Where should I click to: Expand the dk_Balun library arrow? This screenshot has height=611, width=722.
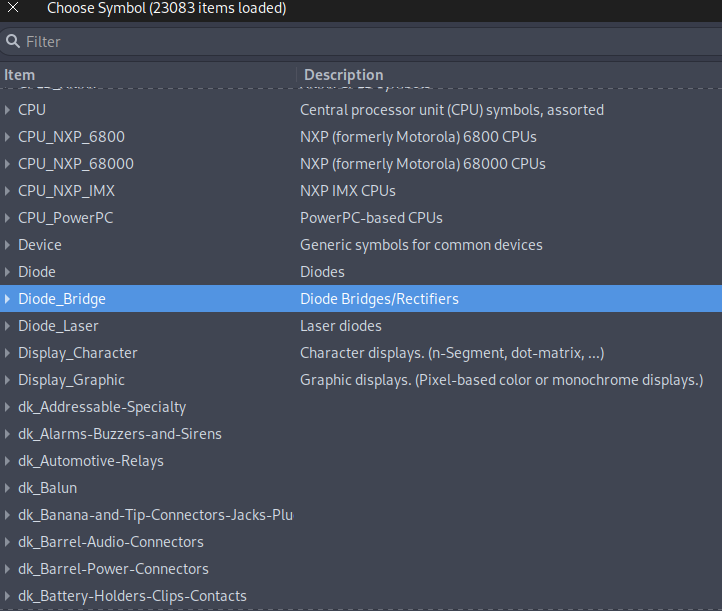[x=7, y=488]
